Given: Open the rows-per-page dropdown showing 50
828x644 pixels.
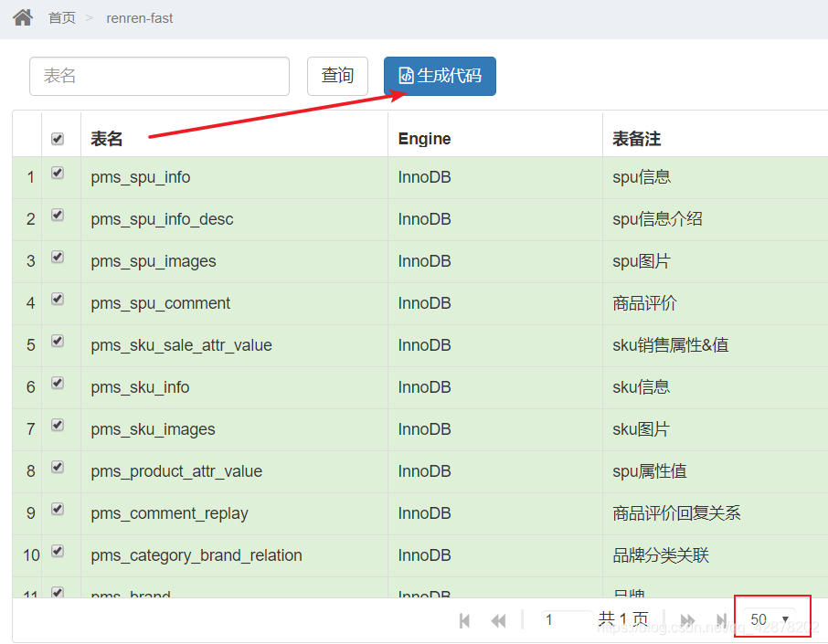Looking at the screenshot, I should tap(770, 619).
